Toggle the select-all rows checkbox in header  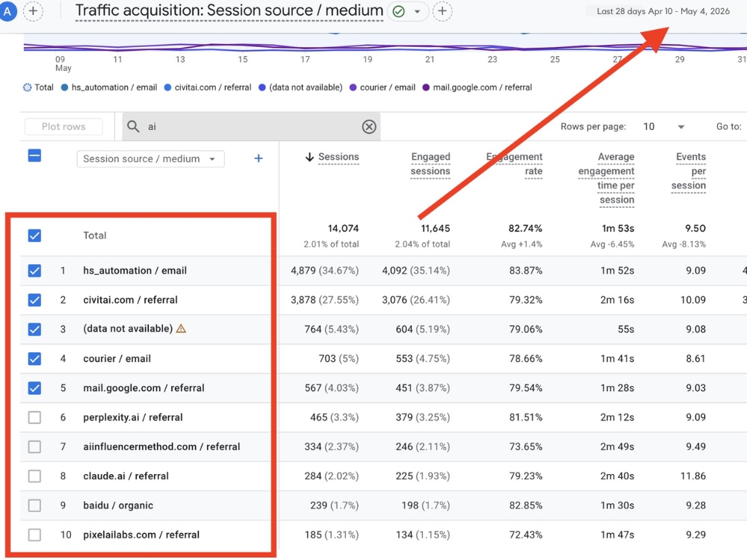click(x=34, y=156)
